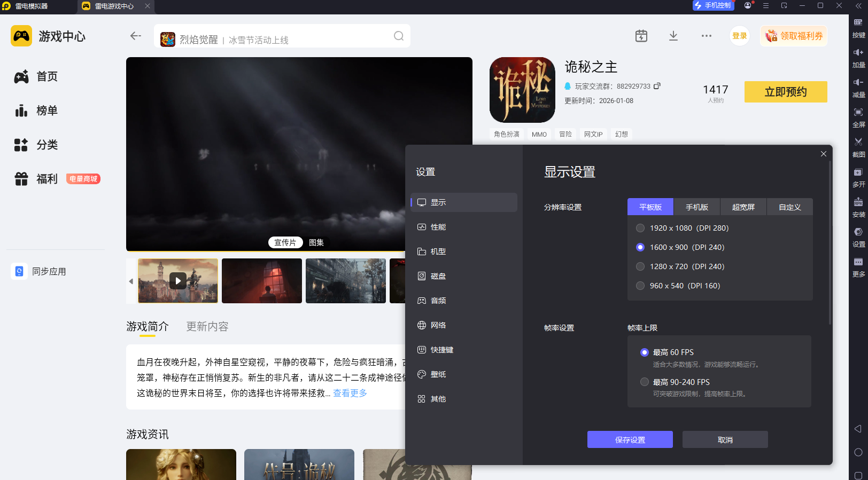Click the screenshot scissors icon in right sidebar
The height and width of the screenshot is (480, 868).
858,142
